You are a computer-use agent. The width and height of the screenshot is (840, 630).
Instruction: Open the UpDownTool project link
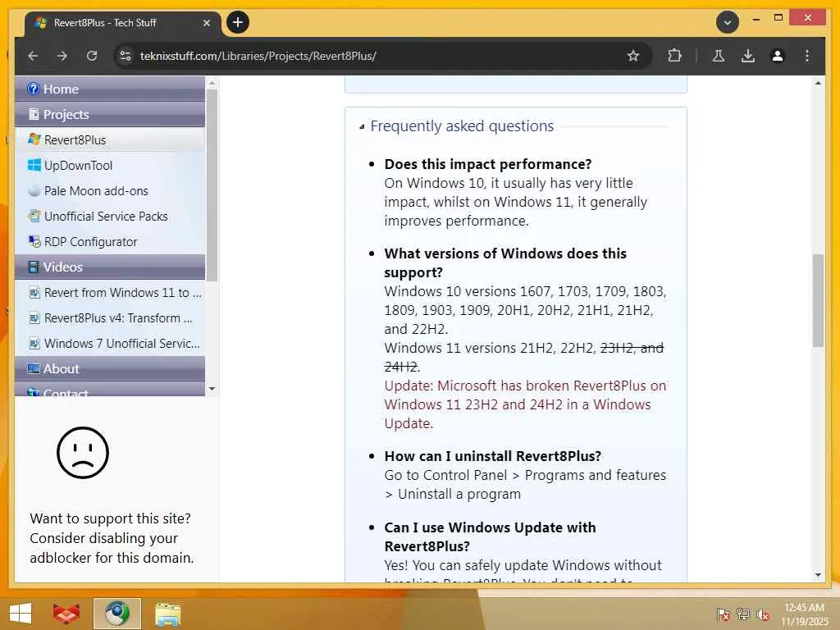tap(78, 165)
